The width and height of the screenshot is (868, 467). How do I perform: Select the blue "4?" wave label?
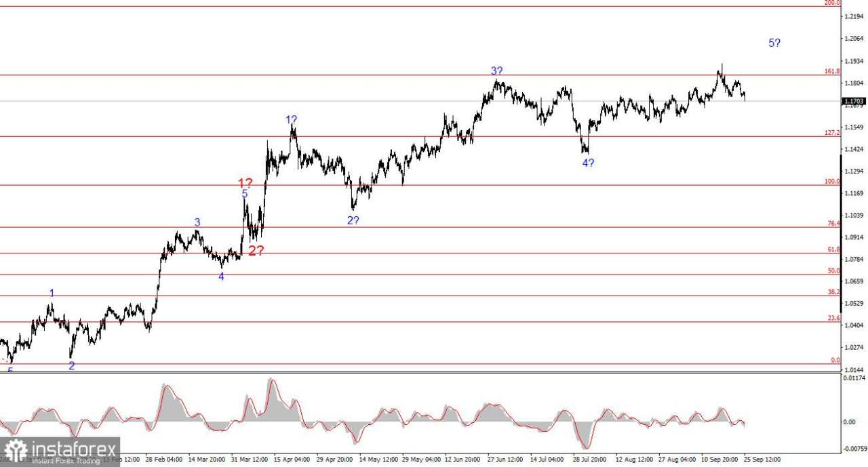pos(587,163)
